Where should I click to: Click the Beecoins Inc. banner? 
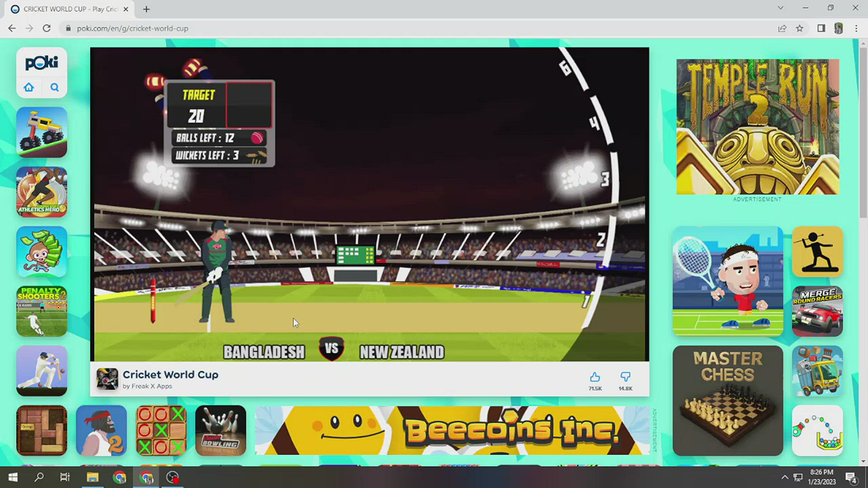coord(452,430)
